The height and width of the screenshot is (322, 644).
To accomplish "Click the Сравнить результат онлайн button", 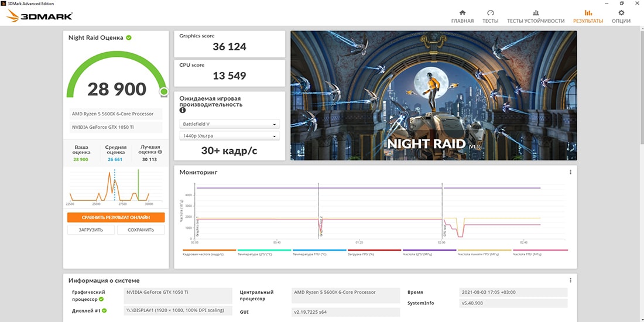I will pos(116,217).
